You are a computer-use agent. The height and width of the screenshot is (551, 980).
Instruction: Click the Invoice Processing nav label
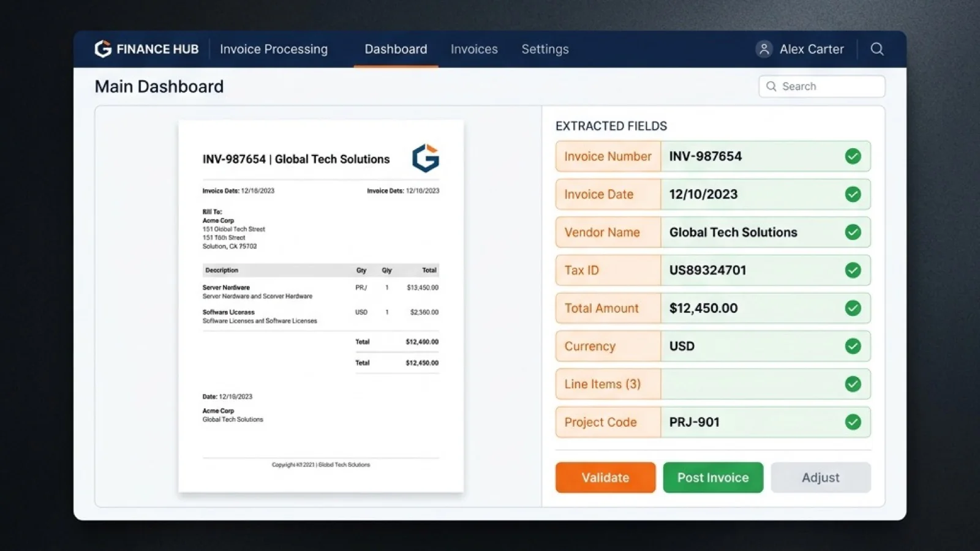274,49
